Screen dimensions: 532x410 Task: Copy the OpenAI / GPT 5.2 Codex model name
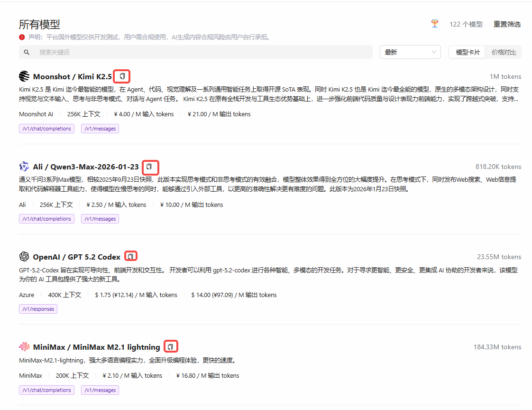(x=130, y=256)
